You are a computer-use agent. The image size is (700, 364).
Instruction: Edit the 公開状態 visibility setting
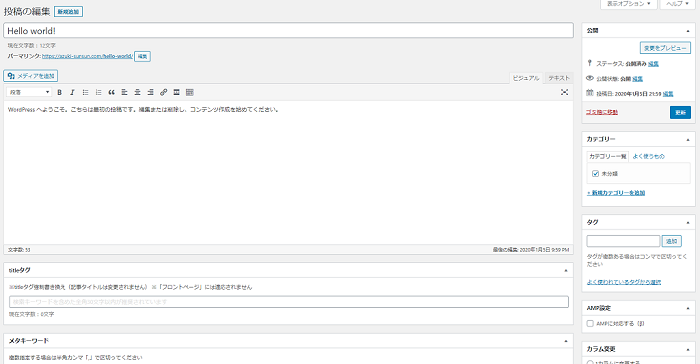click(x=638, y=79)
